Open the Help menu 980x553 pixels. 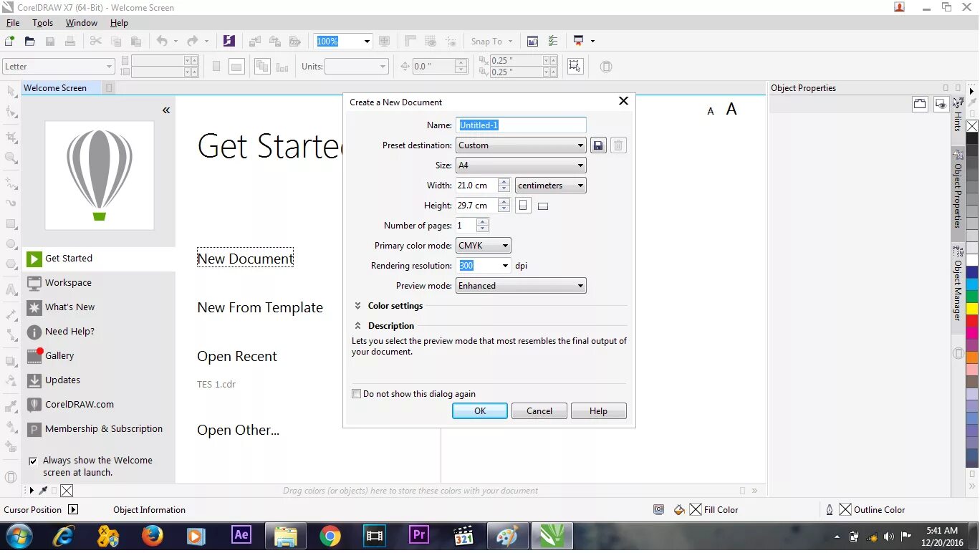(x=119, y=23)
